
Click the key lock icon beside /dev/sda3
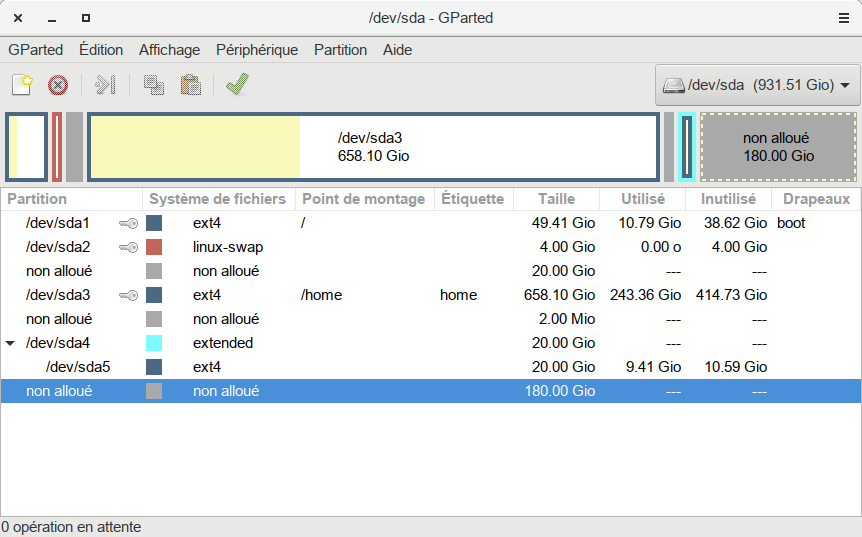(128, 295)
